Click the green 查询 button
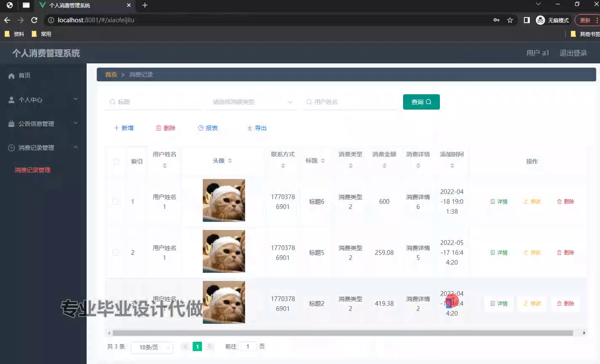 coord(421,102)
